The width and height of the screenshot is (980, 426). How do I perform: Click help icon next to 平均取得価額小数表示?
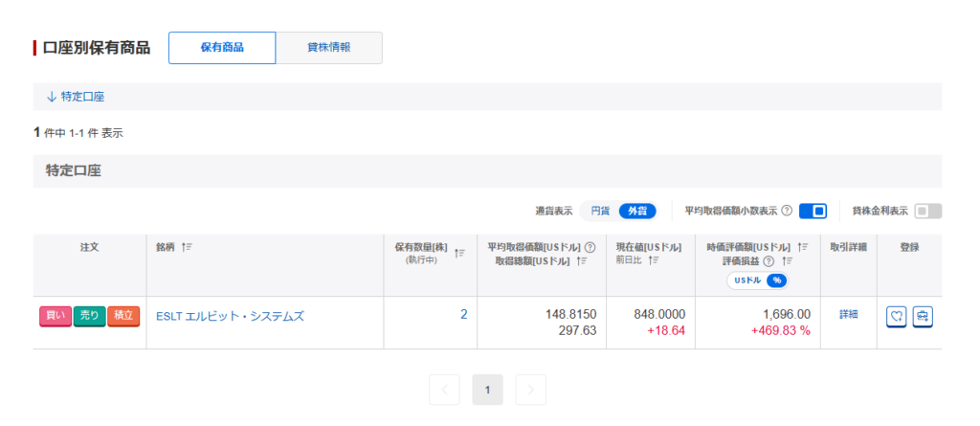(787, 211)
